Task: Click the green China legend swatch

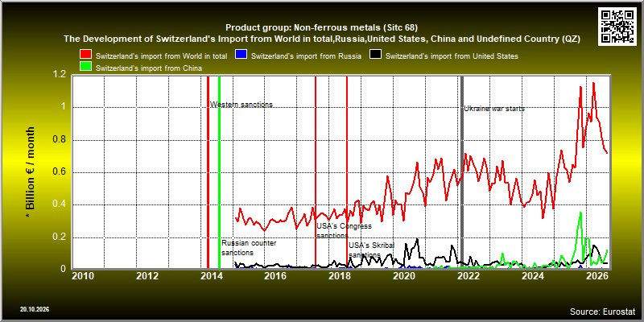Action: [x=86, y=67]
